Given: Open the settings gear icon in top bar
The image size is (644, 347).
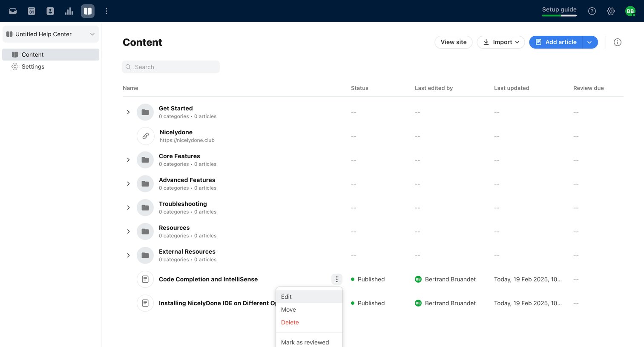Looking at the screenshot, I should coord(611,11).
